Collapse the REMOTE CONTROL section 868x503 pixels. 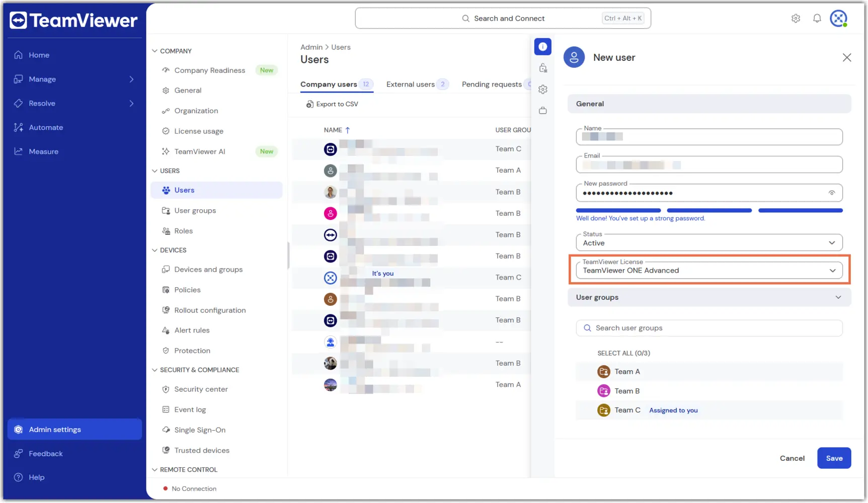click(154, 470)
